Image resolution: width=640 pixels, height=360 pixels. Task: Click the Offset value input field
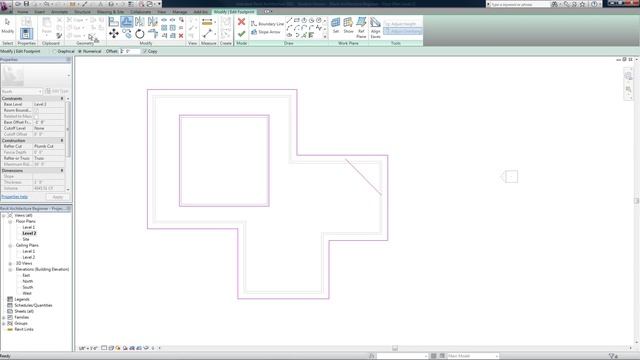pyautogui.click(x=129, y=51)
